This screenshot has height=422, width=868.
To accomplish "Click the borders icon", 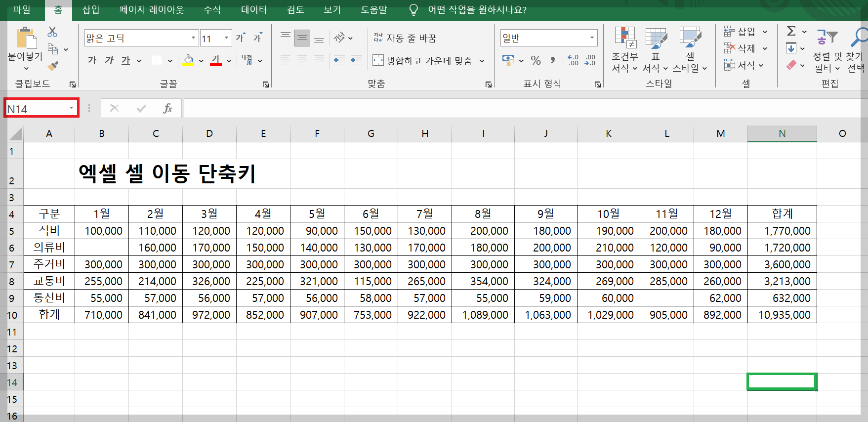I will pyautogui.click(x=157, y=60).
